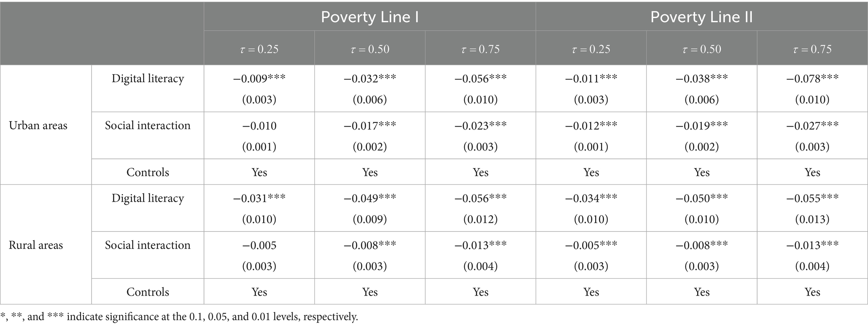This screenshot has width=868, height=327.
Task: Select the −0.055*** rural coefficient cell
Action: (x=812, y=198)
